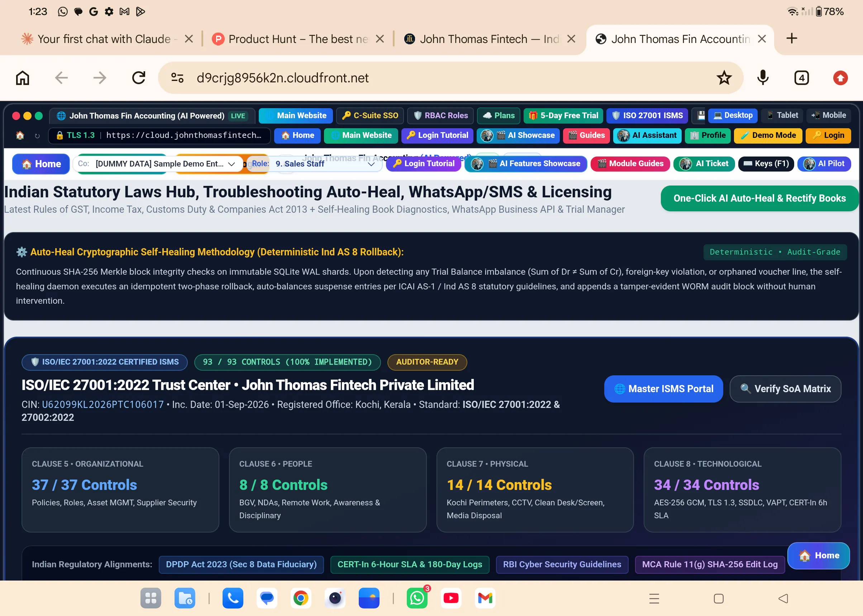Open Gmail from the dock

(485, 598)
